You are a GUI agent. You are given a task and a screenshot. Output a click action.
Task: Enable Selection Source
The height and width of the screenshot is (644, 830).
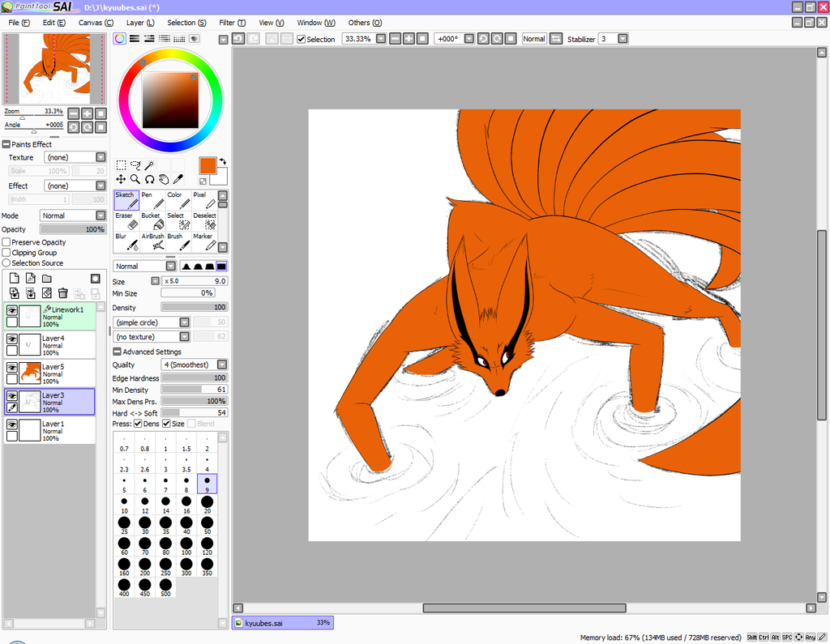(x=6, y=262)
